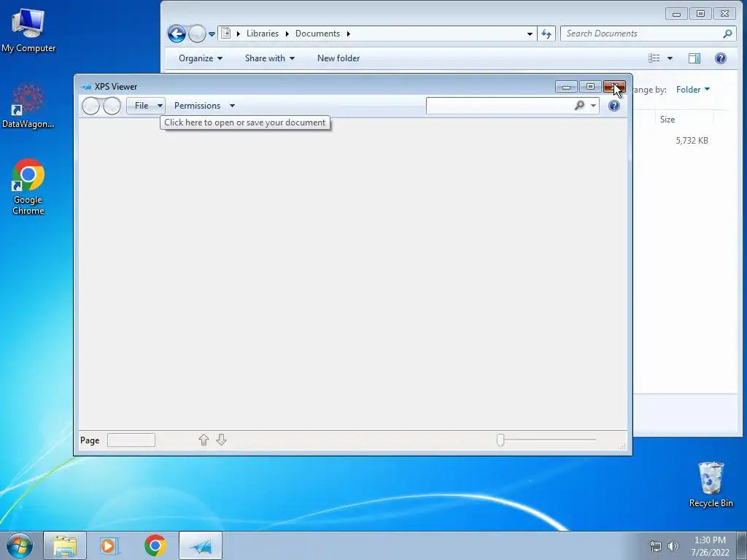Viewport: 747px width, 560px height.
Task: Click the Show desktop button at taskbar end
Action: [742, 545]
